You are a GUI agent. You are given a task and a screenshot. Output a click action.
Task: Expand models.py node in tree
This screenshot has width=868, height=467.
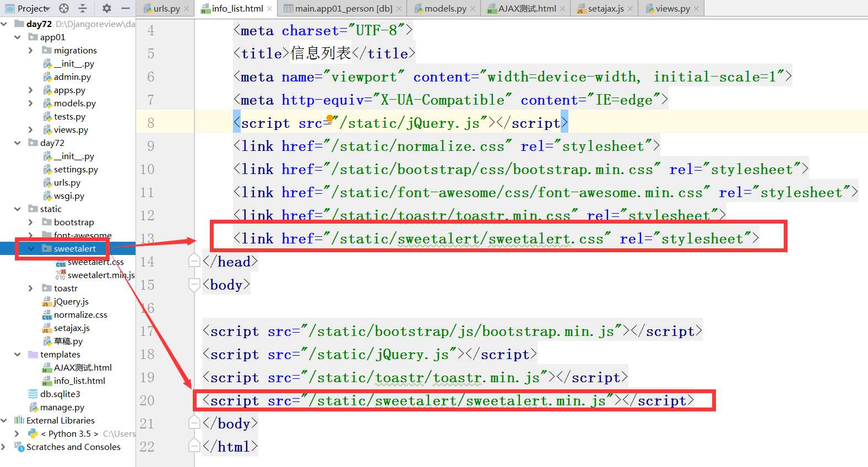(x=31, y=103)
